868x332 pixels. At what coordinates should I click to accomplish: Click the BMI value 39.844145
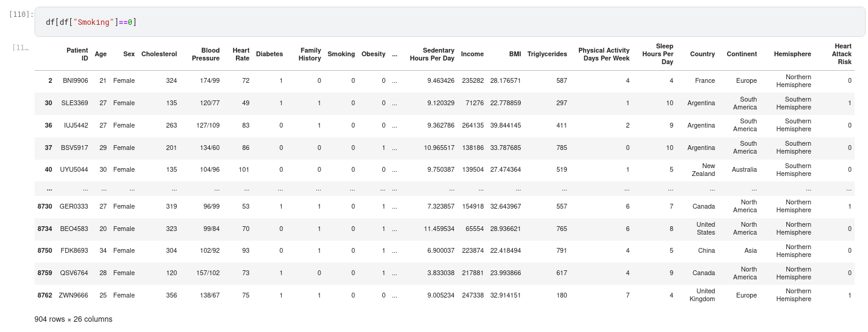[x=505, y=126]
